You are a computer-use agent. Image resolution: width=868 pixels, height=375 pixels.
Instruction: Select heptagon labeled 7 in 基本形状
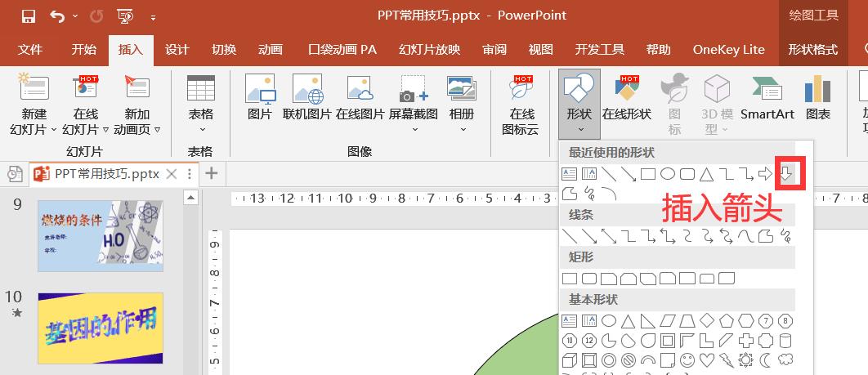coord(766,321)
